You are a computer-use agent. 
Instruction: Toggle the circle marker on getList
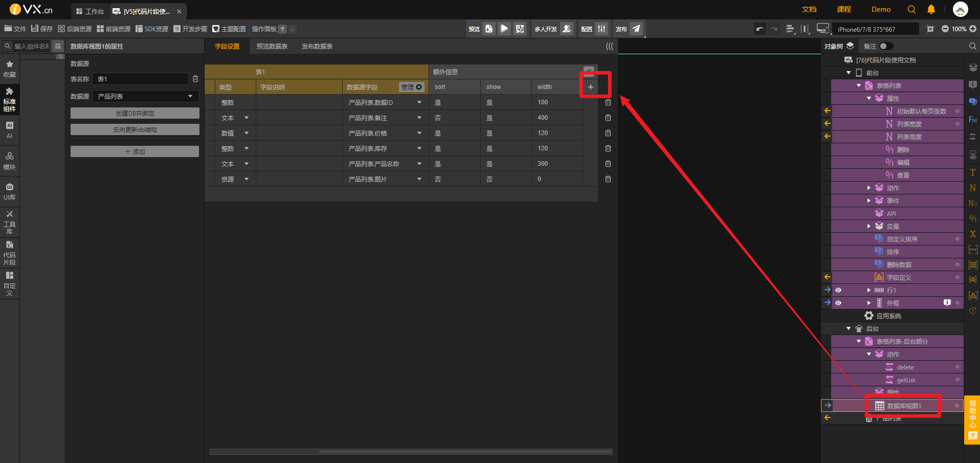click(957, 380)
